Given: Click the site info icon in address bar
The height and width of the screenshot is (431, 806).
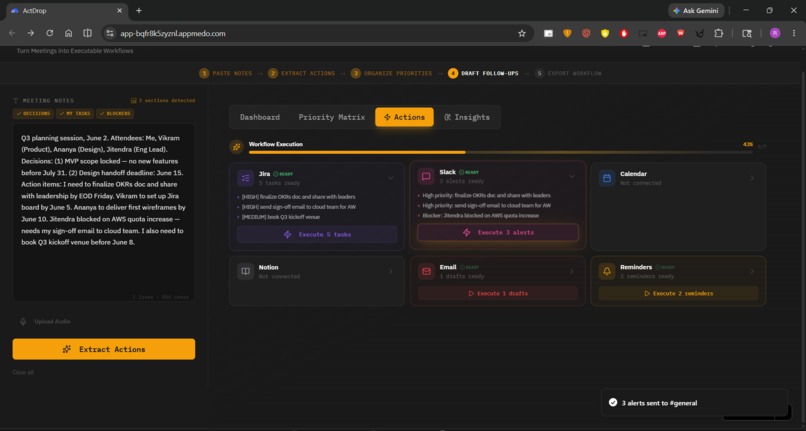Looking at the screenshot, I should (109, 33).
